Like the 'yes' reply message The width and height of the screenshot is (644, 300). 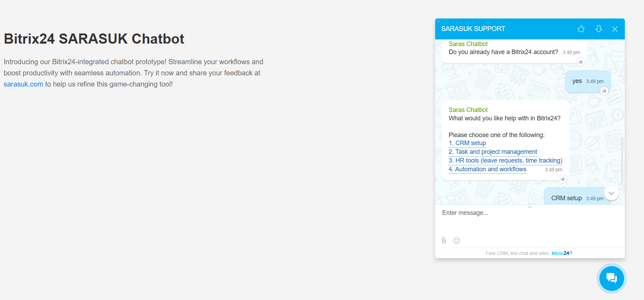[x=604, y=91]
